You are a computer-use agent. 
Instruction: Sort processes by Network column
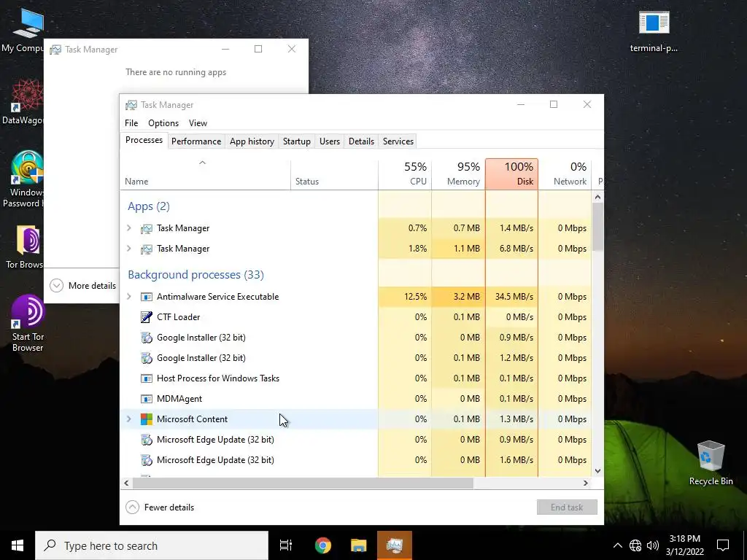click(x=565, y=174)
